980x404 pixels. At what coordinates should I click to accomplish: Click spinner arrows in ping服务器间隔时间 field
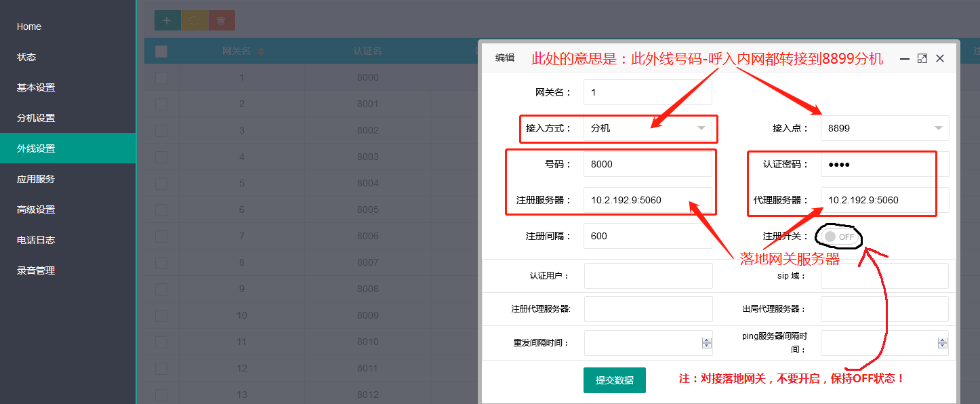943,343
